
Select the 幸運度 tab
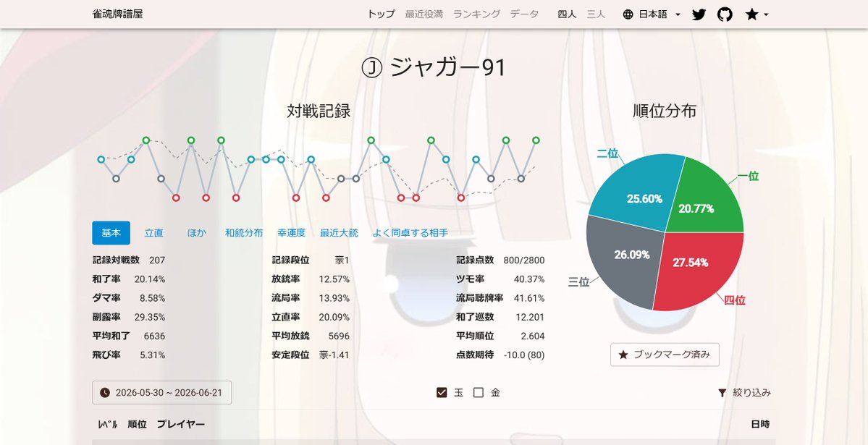coord(291,233)
